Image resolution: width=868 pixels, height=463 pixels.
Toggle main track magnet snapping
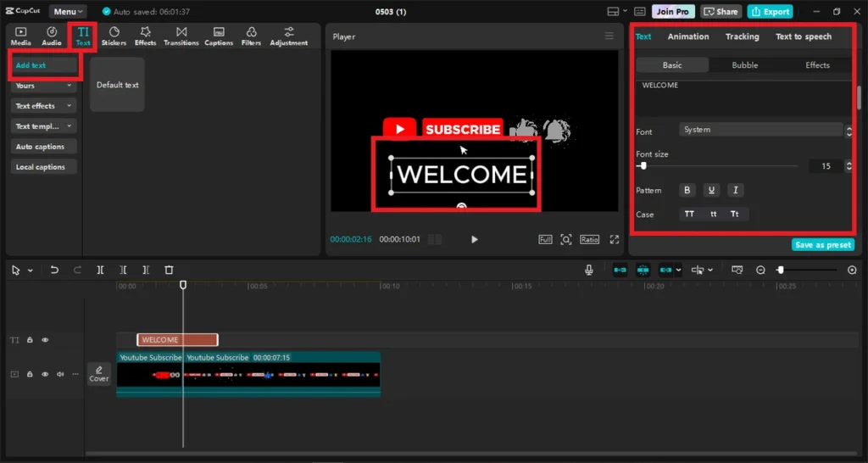pyautogui.click(x=620, y=270)
